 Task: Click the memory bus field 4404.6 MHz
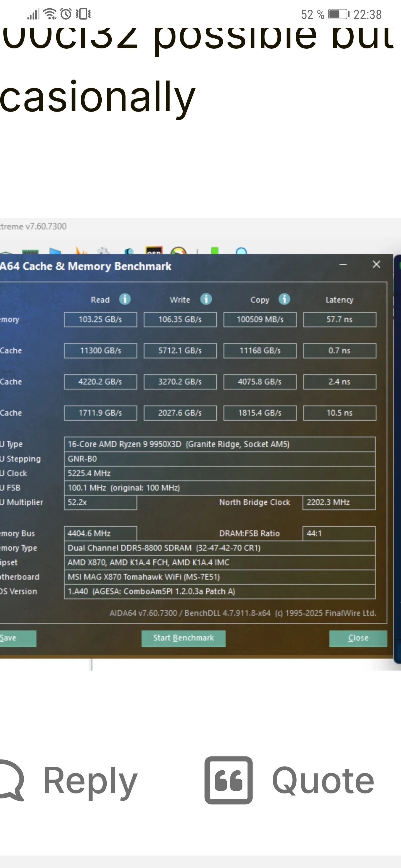101,533
